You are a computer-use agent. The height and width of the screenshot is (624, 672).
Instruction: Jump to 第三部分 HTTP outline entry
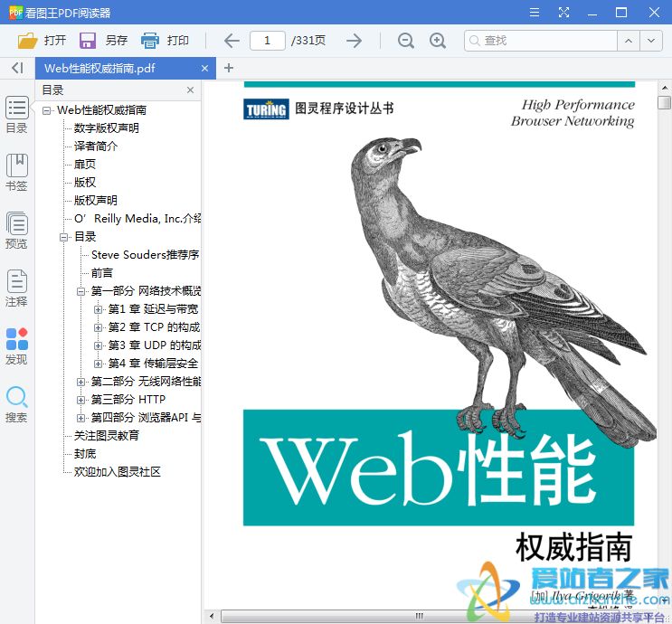coord(128,400)
